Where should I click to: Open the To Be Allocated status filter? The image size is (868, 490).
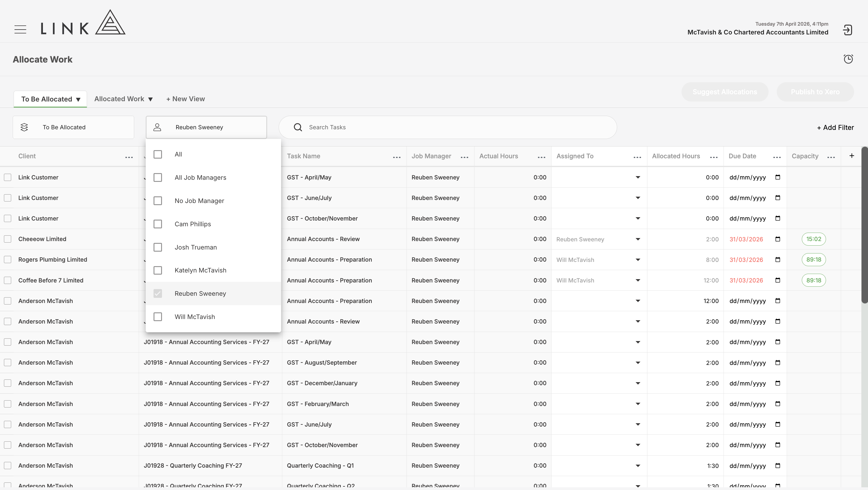pos(73,127)
